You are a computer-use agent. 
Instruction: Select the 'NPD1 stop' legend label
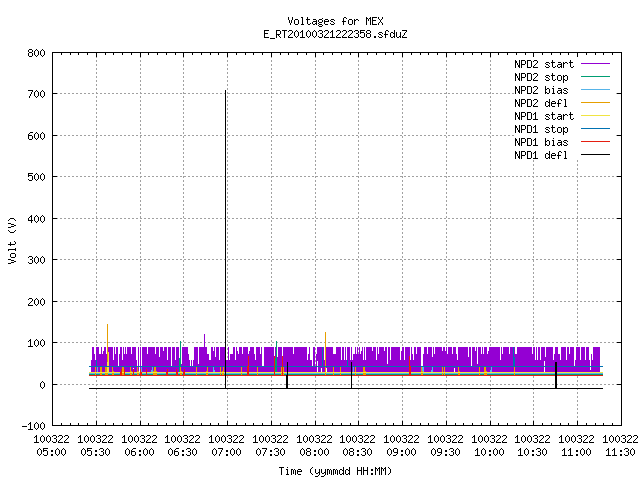click(541, 129)
